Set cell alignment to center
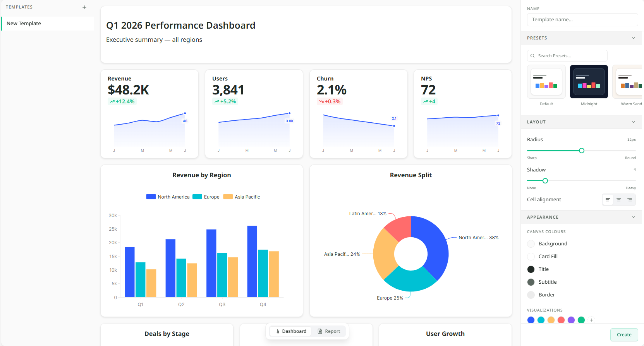The width and height of the screenshot is (644, 346). tap(619, 200)
